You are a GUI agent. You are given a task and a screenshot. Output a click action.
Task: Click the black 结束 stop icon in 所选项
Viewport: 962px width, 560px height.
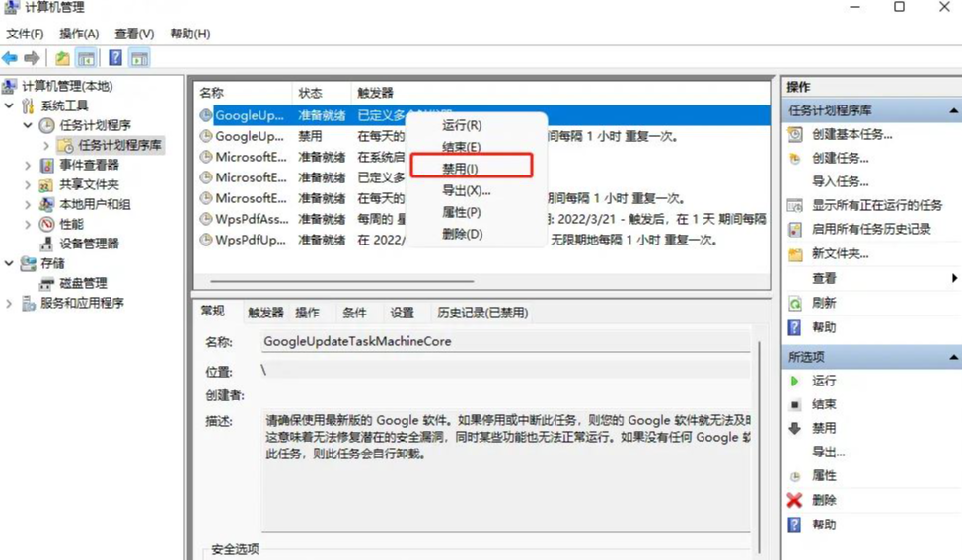point(795,405)
